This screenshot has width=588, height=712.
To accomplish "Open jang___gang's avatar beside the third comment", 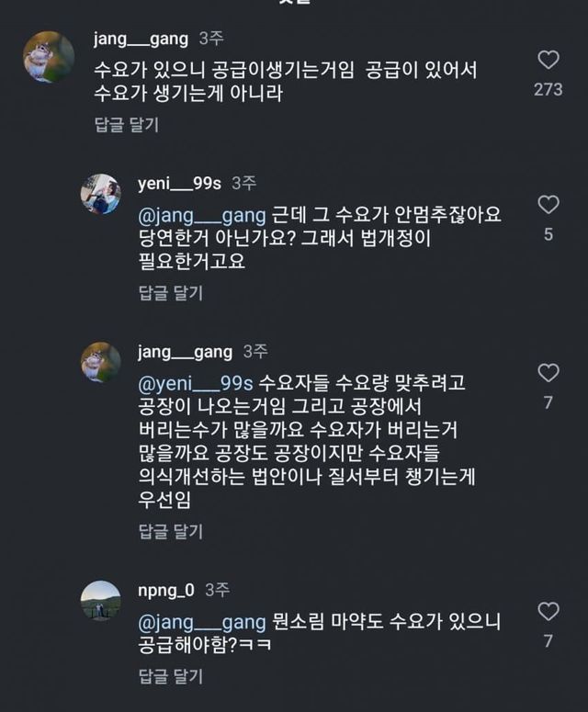I will pyautogui.click(x=100, y=362).
